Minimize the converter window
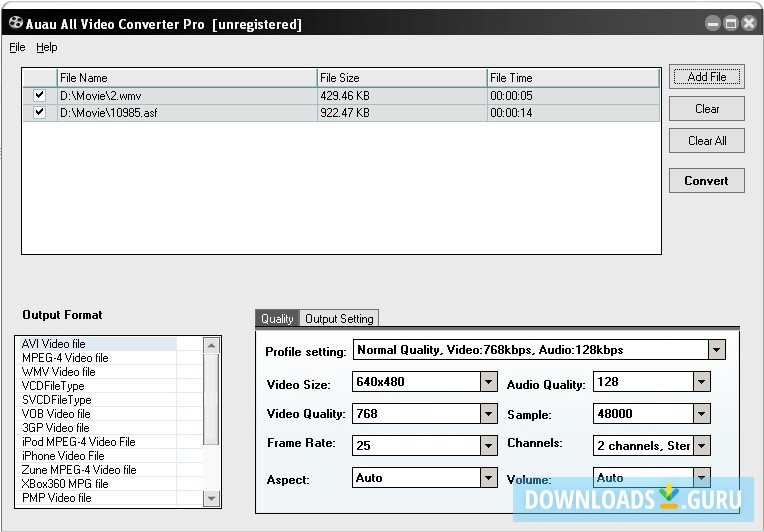Screen dimensions: 764x532 click(713, 23)
